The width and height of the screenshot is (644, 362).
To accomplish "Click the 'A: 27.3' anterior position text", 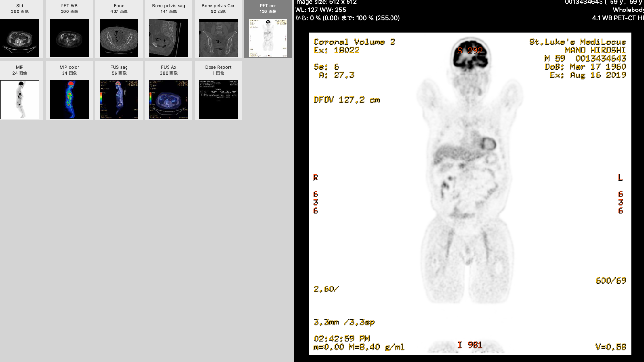I will pos(336,75).
